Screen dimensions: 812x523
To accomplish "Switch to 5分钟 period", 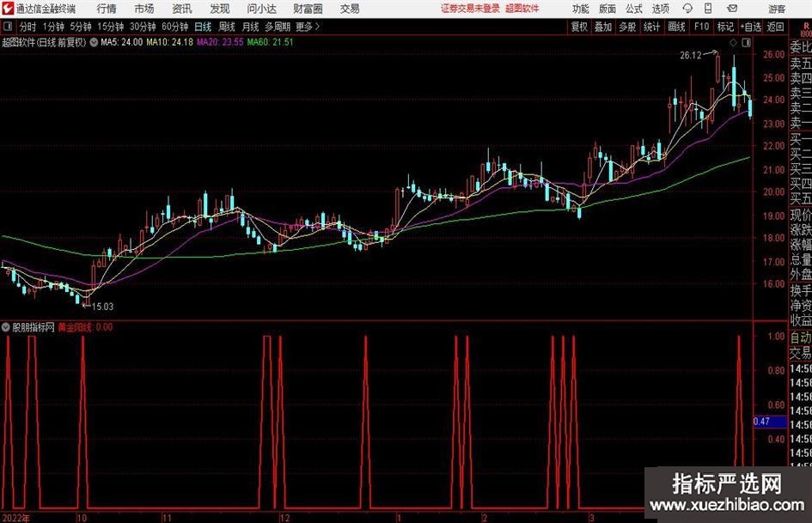I will (80, 27).
